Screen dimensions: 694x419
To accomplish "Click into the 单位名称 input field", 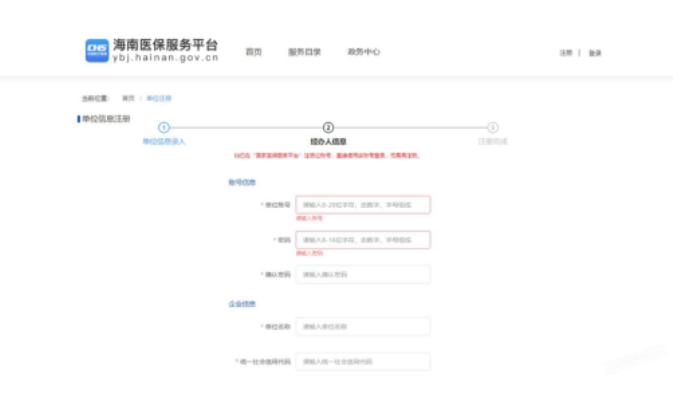I will (x=362, y=327).
